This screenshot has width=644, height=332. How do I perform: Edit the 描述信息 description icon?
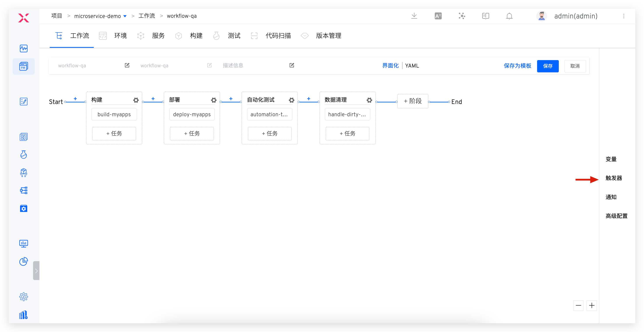click(x=292, y=65)
